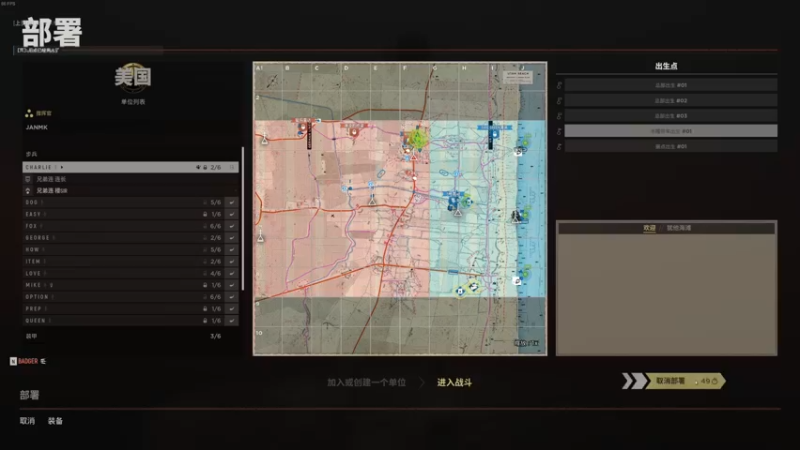
Task: Click the BADGER unit entry
Action: tap(28, 361)
